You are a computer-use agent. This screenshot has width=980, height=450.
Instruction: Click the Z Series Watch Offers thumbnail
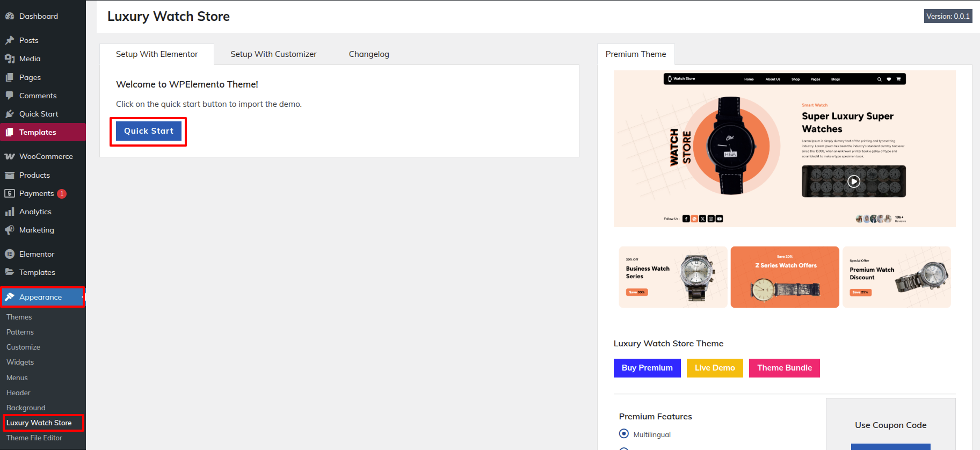tap(785, 277)
